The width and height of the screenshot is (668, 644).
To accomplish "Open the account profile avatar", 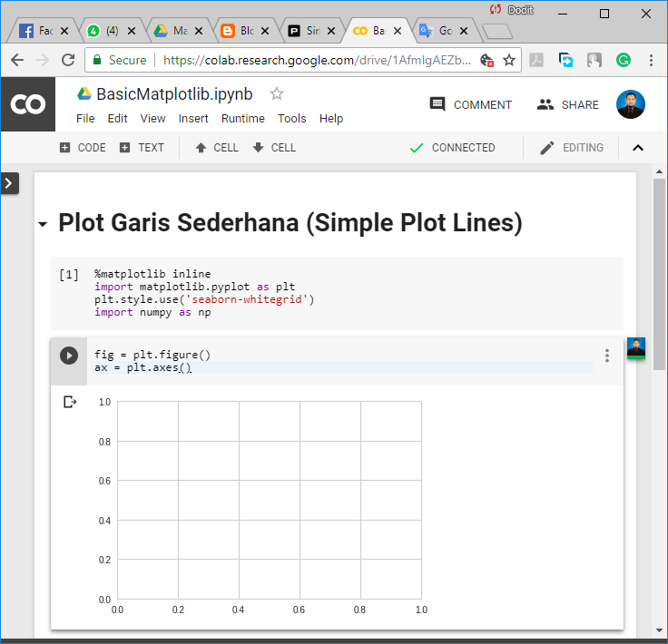I will [631, 104].
